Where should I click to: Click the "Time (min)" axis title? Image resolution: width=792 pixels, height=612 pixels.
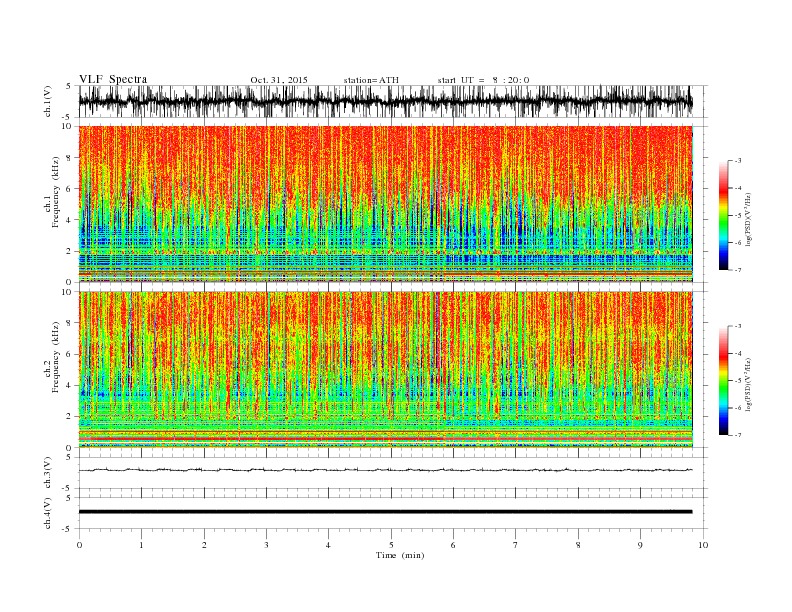[x=400, y=555]
